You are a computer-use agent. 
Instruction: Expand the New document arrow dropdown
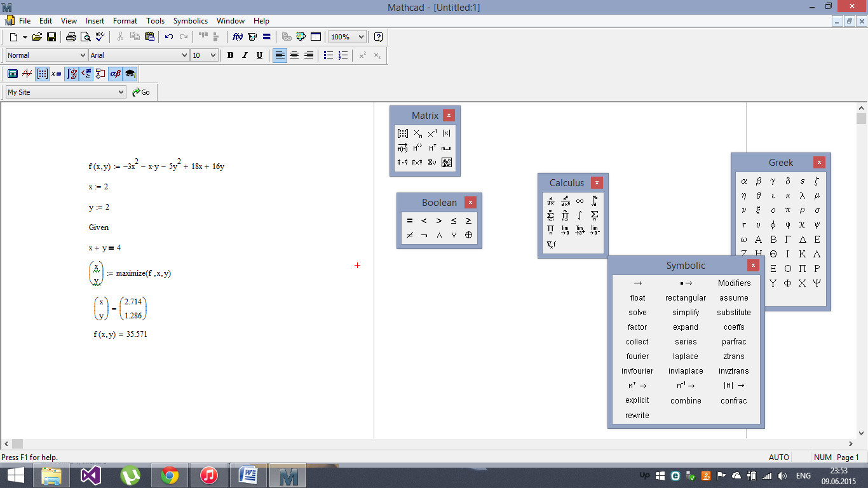tap(24, 37)
